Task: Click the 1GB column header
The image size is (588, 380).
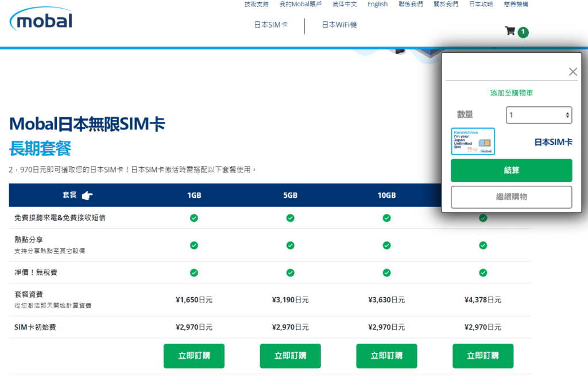Action: click(194, 195)
